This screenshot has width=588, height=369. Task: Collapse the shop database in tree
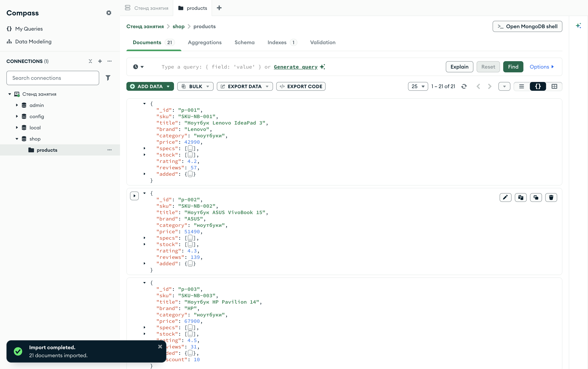pos(17,139)
